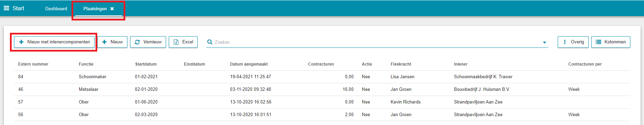Click the magnifier search icon
644x125 pixels.
(210, 42)
